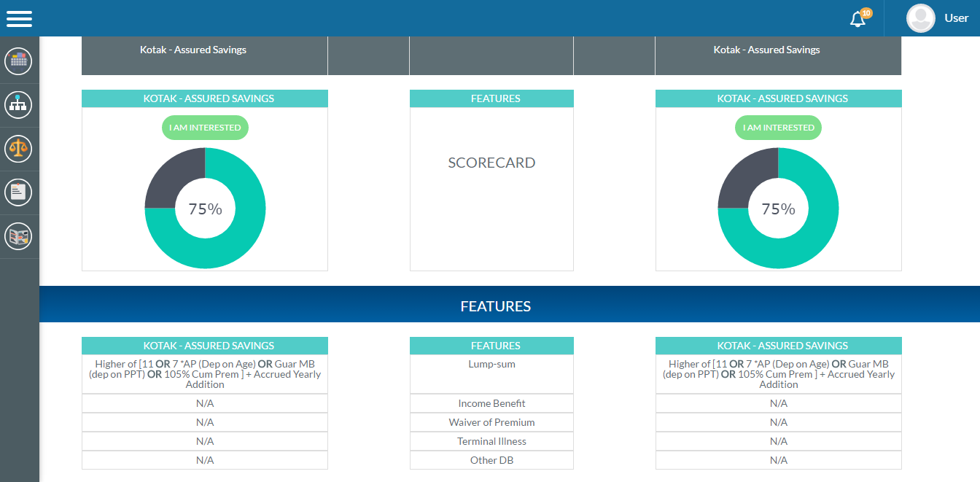The width and height of the screenshot is (980, 482).
Task: Click the Lump-sum feature row
Action: click(x=491, y=365)
